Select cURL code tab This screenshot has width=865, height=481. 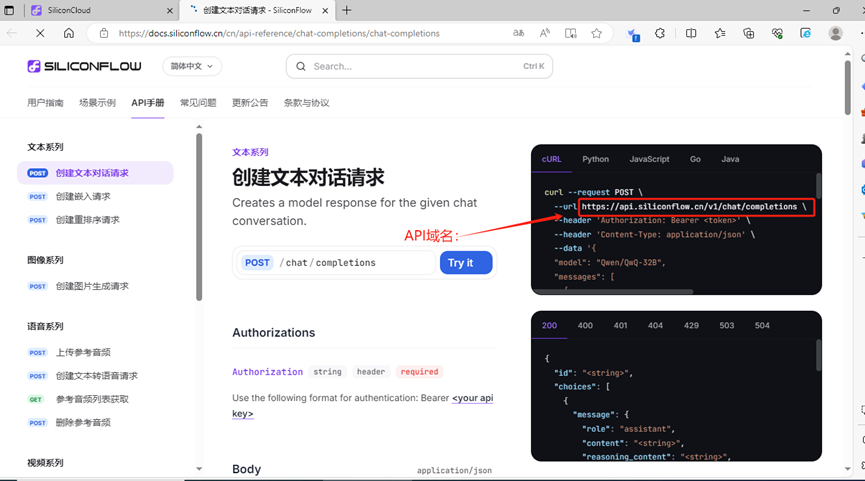[551, 159]
